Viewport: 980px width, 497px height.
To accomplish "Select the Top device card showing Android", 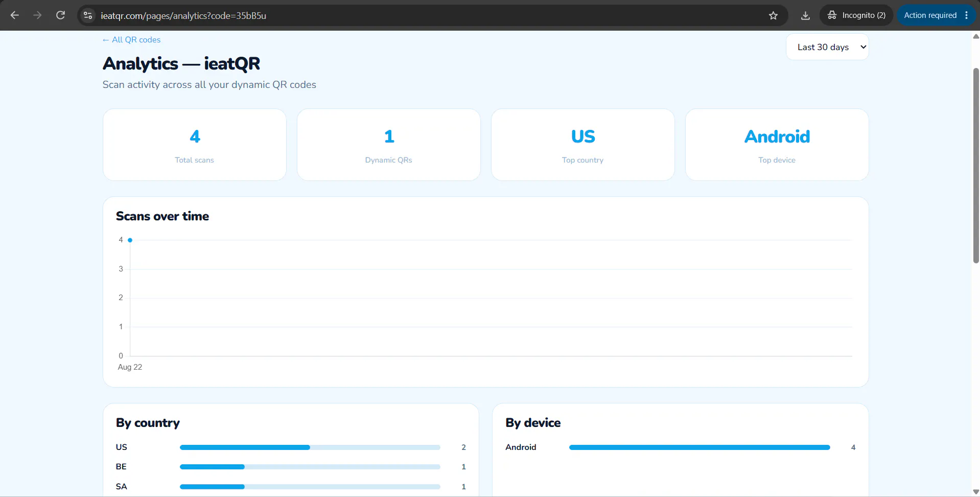I will [x=777, y=145].
